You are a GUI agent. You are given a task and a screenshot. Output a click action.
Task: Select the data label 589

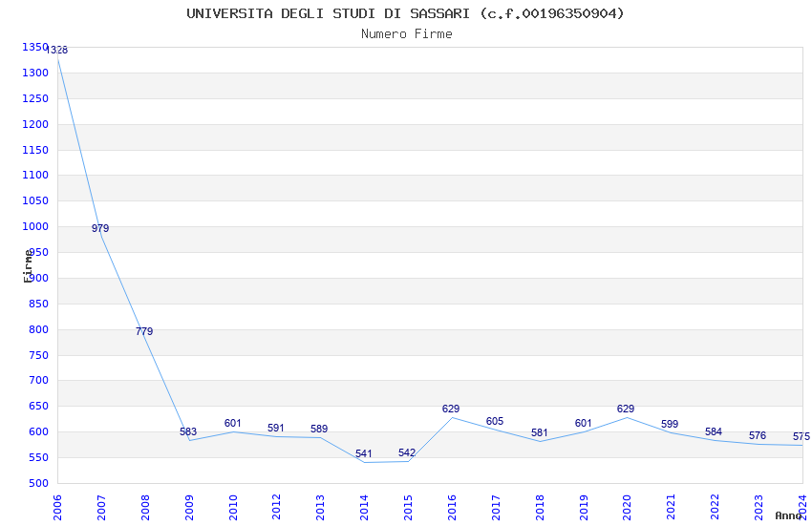click(x=319, y=429)
